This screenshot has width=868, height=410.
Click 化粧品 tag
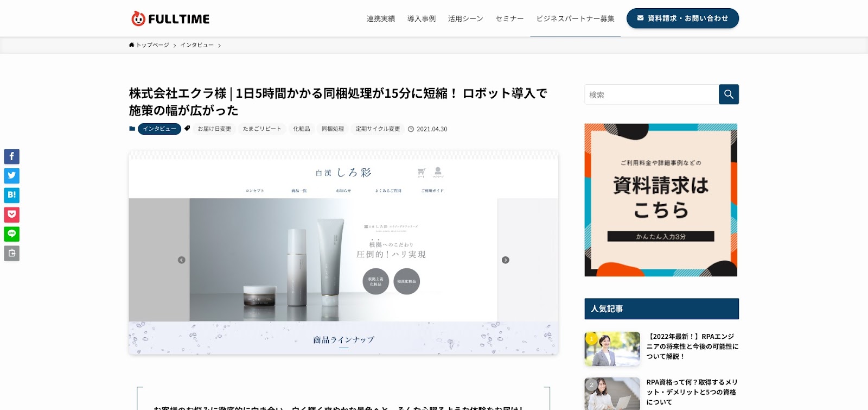click(302, 129)
